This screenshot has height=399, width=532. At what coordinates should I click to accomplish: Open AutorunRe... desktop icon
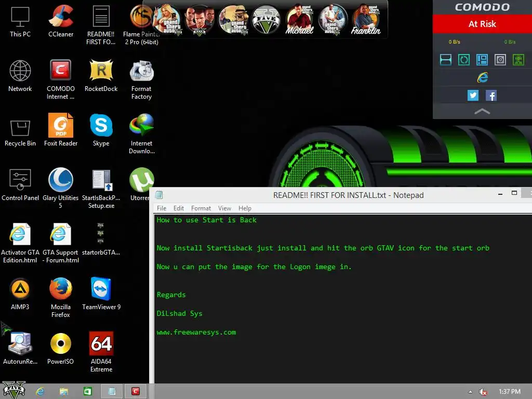point(20,348)
